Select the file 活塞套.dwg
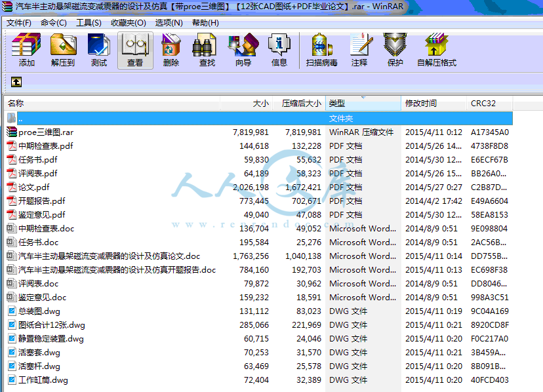The image size is (543, 392). (39, 353)
